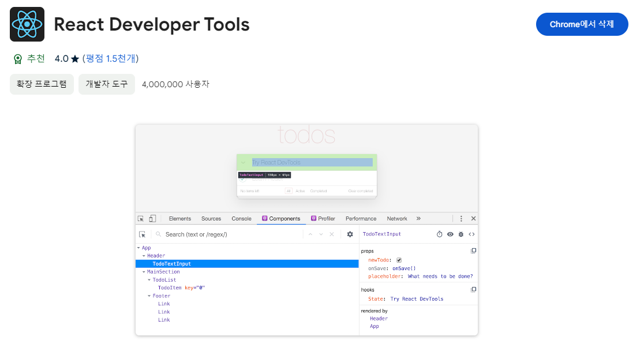The height and width of the screenshot is (351, 644).
Task: Click the Components tab React icon
Action: (264, 218)
